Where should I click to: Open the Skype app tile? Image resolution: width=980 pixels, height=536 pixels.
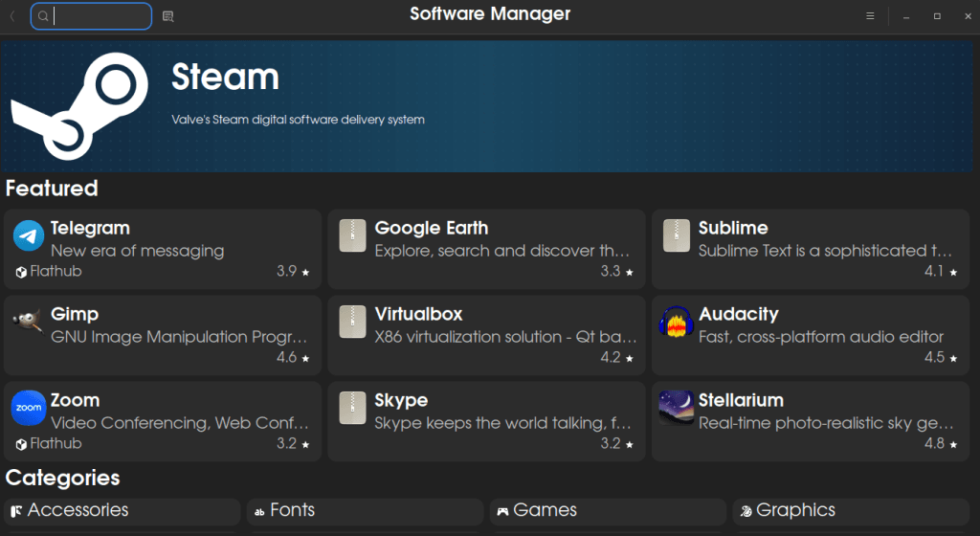point(486,421)
